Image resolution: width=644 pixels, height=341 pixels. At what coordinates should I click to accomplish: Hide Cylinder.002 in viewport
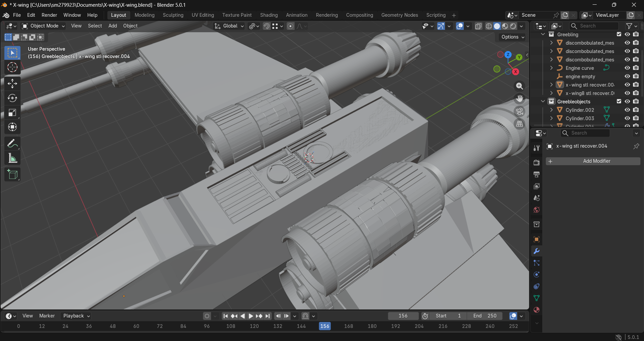point(627,110)
